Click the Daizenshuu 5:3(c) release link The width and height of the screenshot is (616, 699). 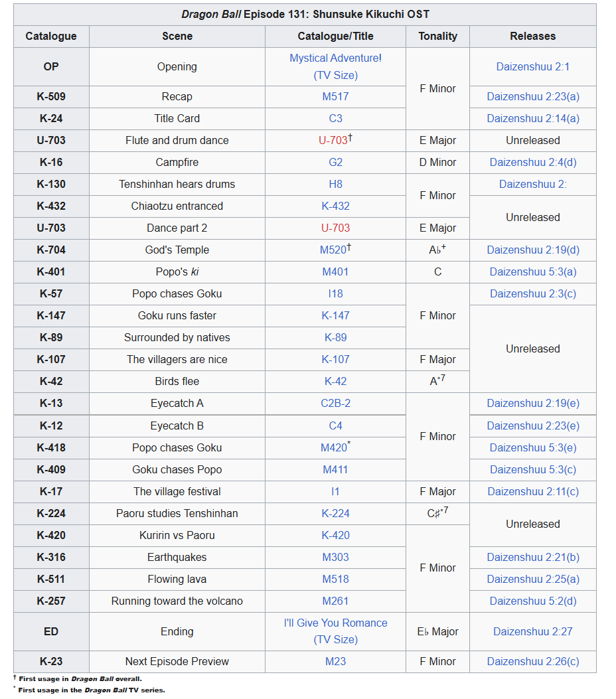tap(532, 469)
